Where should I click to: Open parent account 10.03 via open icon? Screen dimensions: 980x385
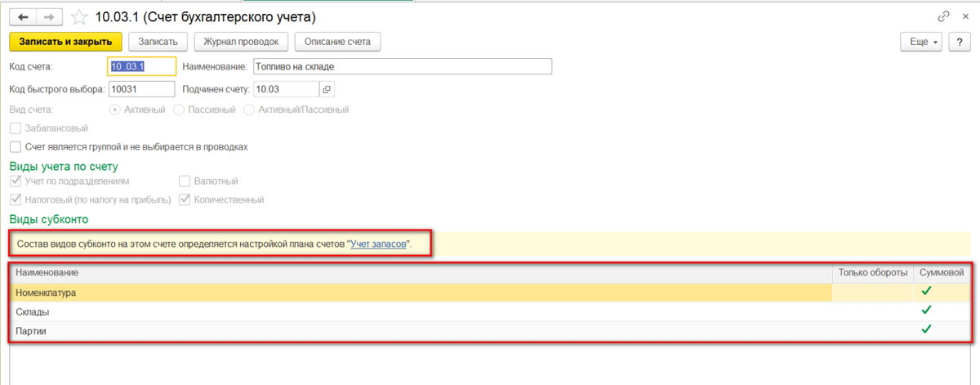[x=326, y=89]
